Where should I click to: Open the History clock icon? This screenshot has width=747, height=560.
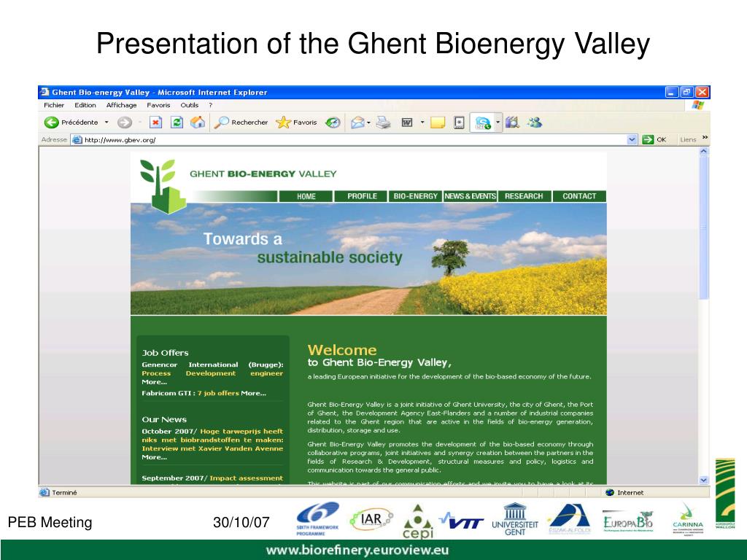333,122
